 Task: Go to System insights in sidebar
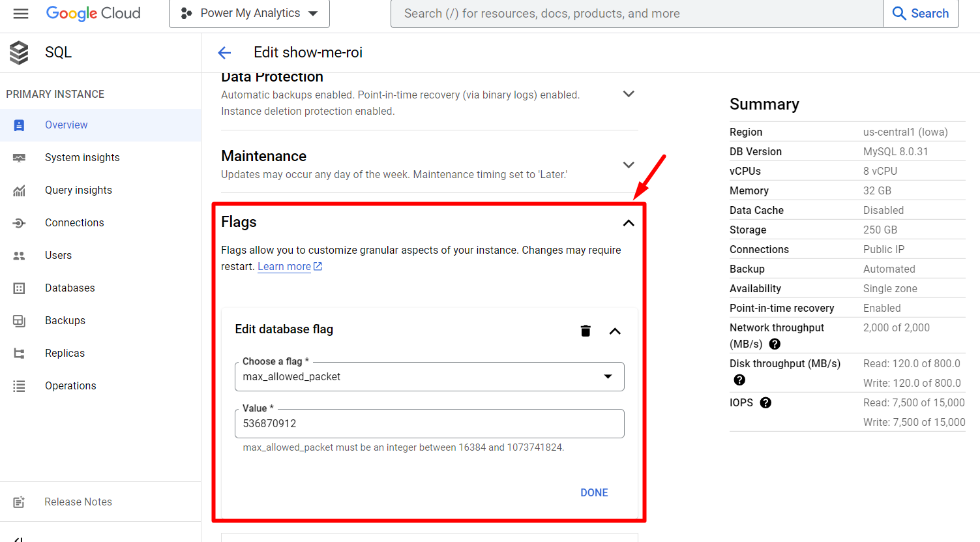click(82, 158)
